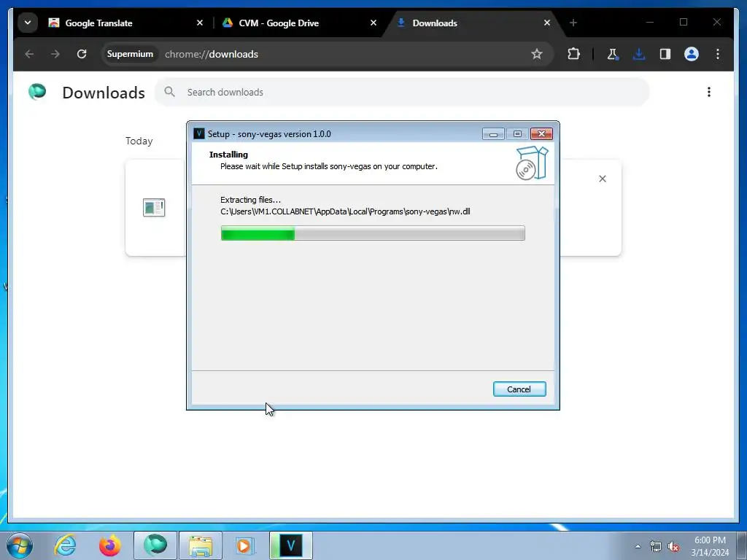The height and width of the screenshot is (560, 747).
Task: Cancel the sony-vegas installation
Action: [519, 389]
